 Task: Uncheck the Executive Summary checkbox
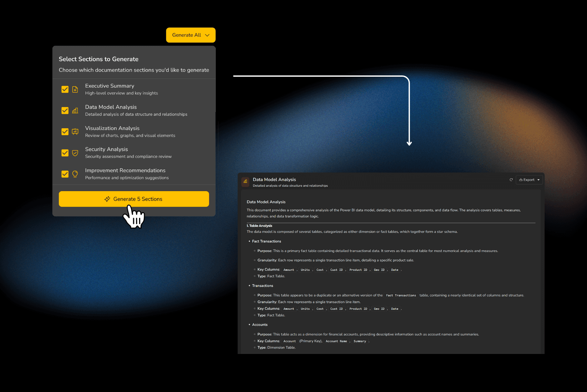click(x=65, y=89)
